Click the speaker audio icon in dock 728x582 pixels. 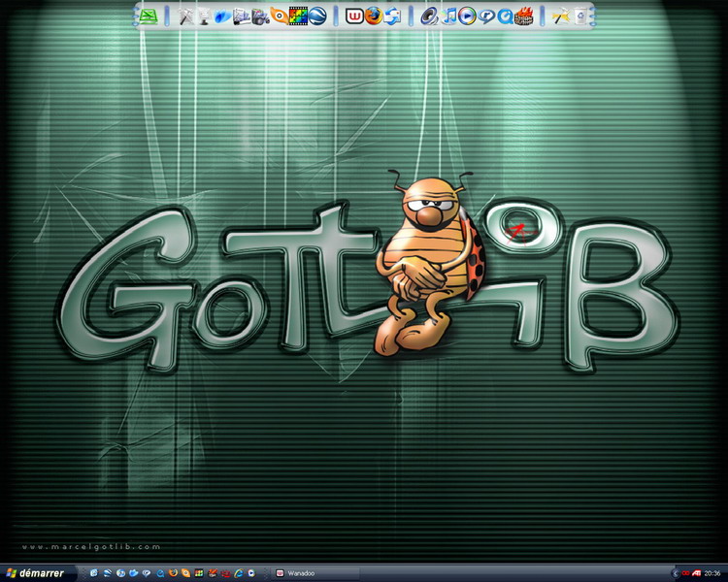429,16
